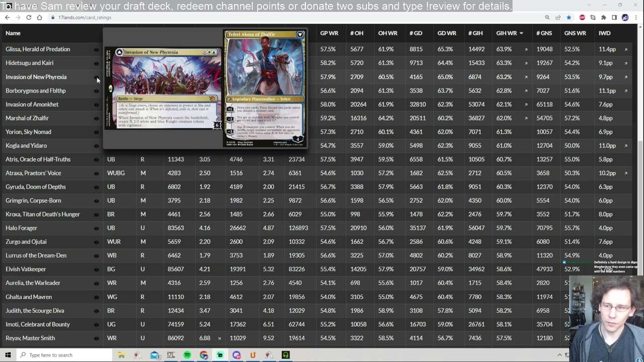Image resolution: width=644 pixels, height=362 pixels.
Task: Sort table by # GIH column header
Action: coord(475,33)
